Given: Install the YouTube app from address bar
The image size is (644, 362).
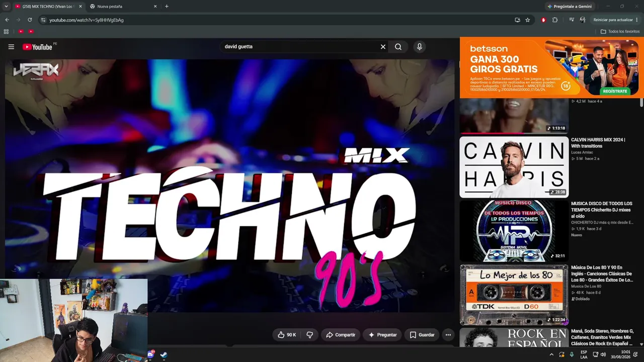Looking at the screenshot, I should coord(517,20).
